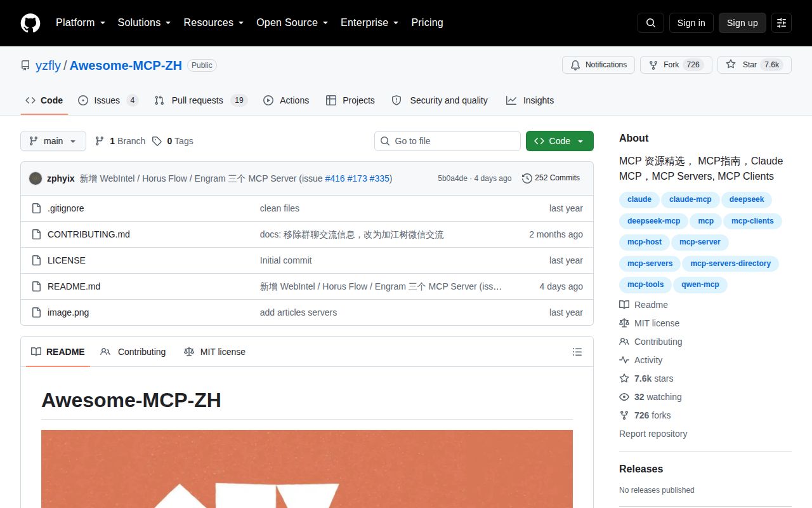Expand the Resources menu
Image resolution: width=812 pixels, height=508 pixels.
coord(214,23)
